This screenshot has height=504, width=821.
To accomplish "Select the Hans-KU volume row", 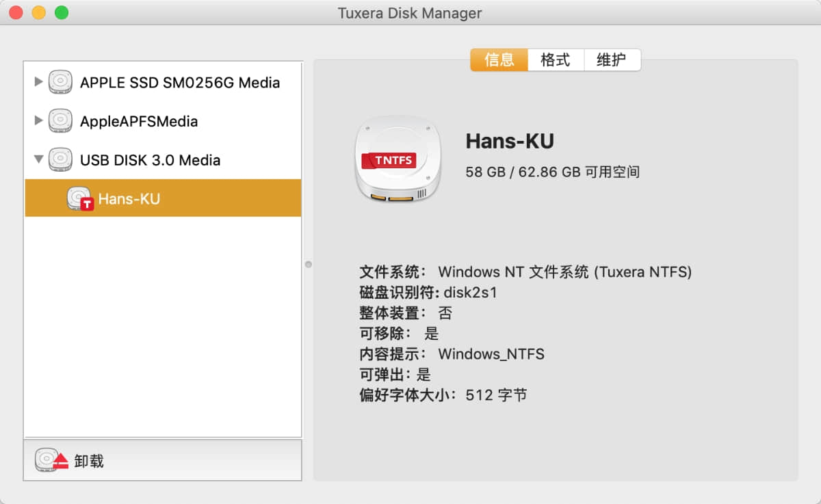I will [164, 199].
